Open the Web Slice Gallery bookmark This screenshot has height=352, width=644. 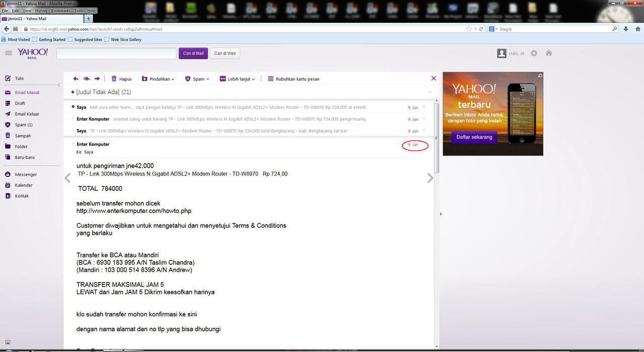[x=123, y=39]
